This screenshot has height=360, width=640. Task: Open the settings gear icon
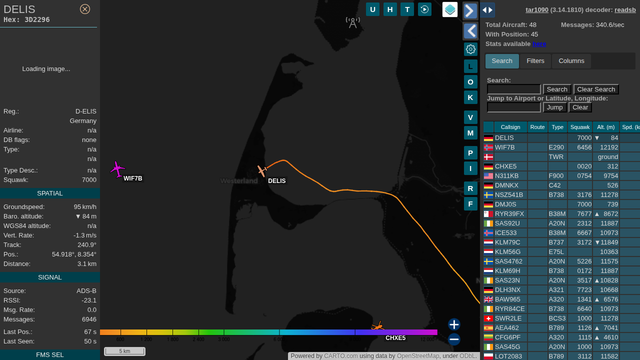[x=470, y=49]
